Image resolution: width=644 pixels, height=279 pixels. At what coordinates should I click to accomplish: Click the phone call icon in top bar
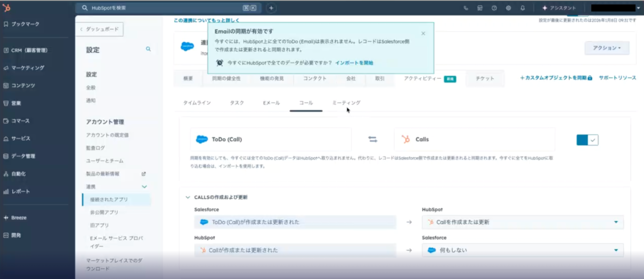point(466,8)
